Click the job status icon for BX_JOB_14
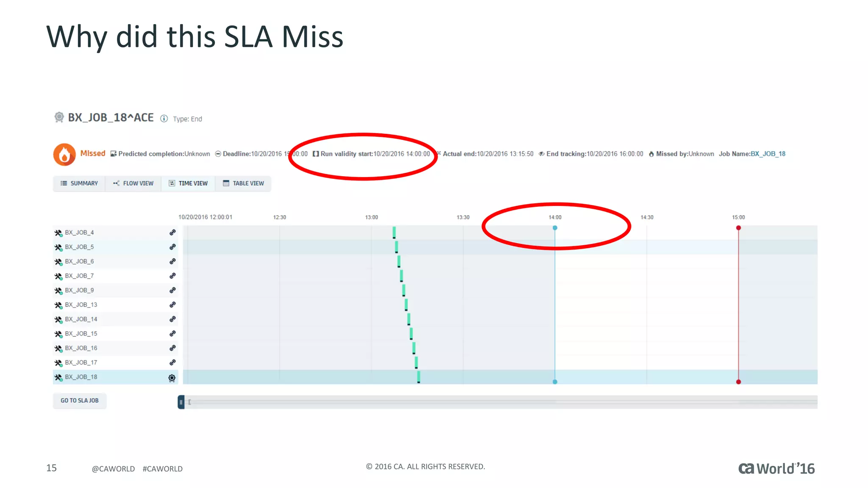The width and height of the screenshot is (868, 488). 58,319
